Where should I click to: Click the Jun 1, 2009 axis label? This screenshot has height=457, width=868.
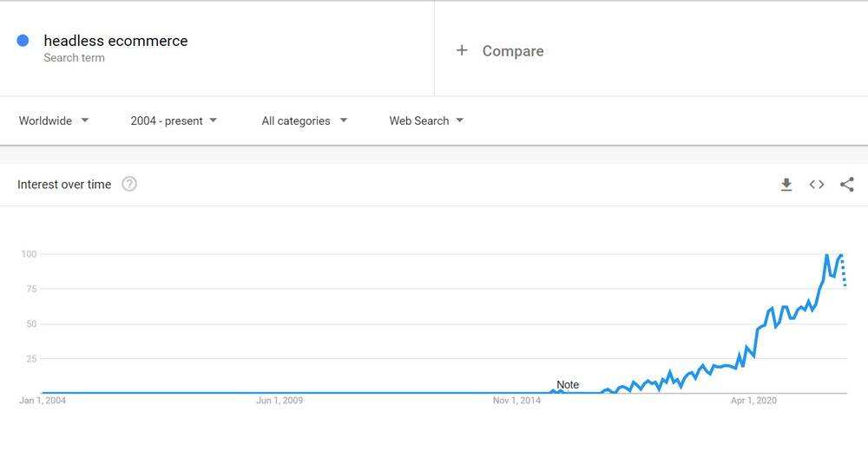point(279,401)
